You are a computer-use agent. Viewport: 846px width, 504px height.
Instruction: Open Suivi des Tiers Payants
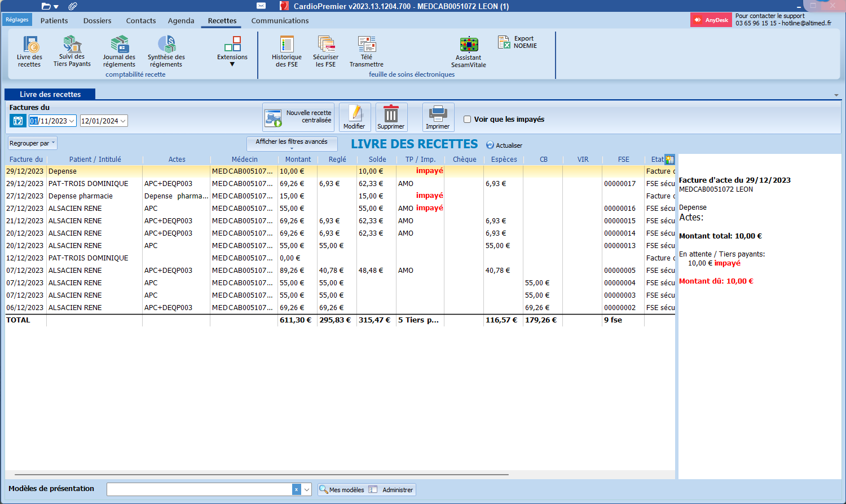(x=72, y=51)
